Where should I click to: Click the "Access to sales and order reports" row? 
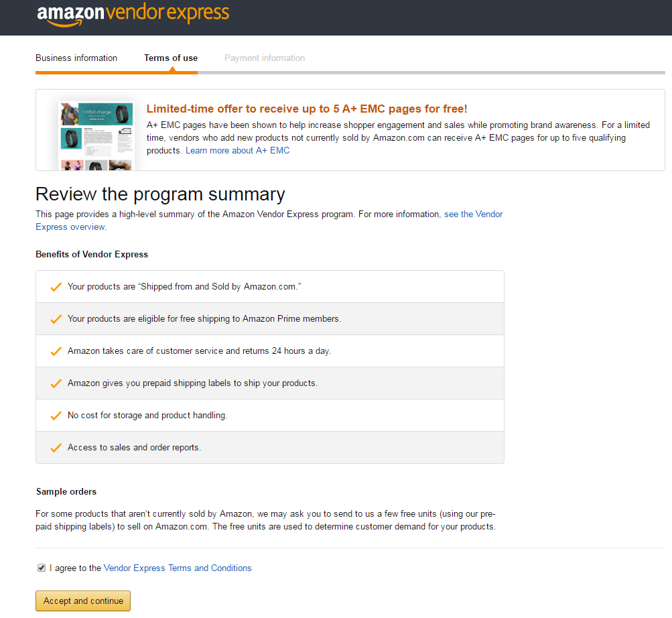click(270, 447)
